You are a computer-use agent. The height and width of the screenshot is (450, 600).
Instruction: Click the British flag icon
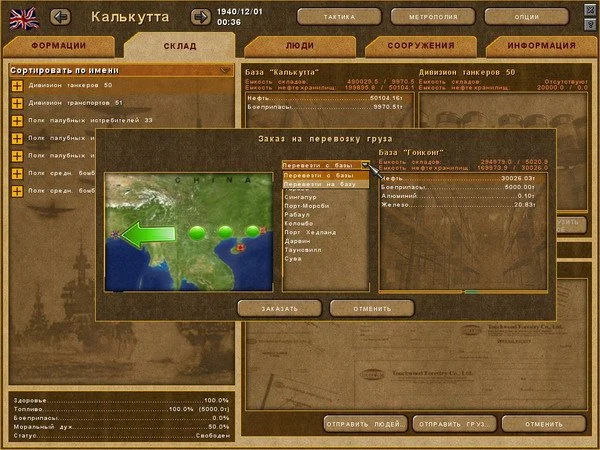point(21,16)
